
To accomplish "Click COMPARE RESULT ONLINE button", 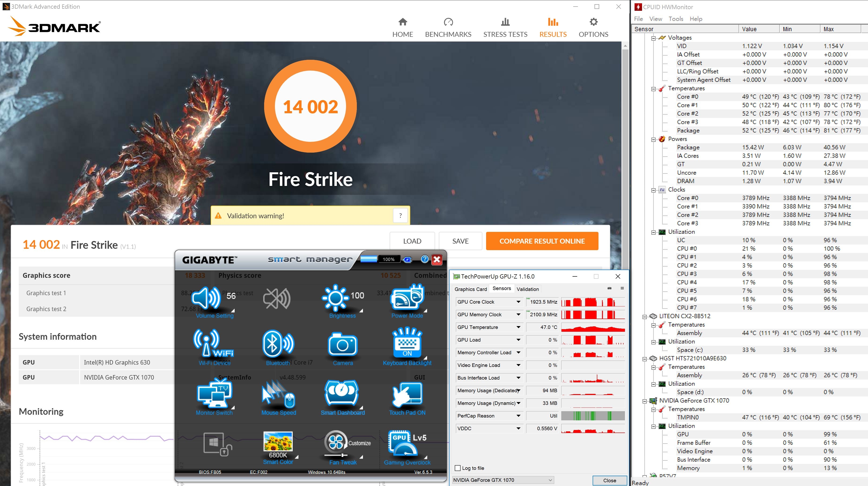I will pyautogui.click(x=542, y=241).
